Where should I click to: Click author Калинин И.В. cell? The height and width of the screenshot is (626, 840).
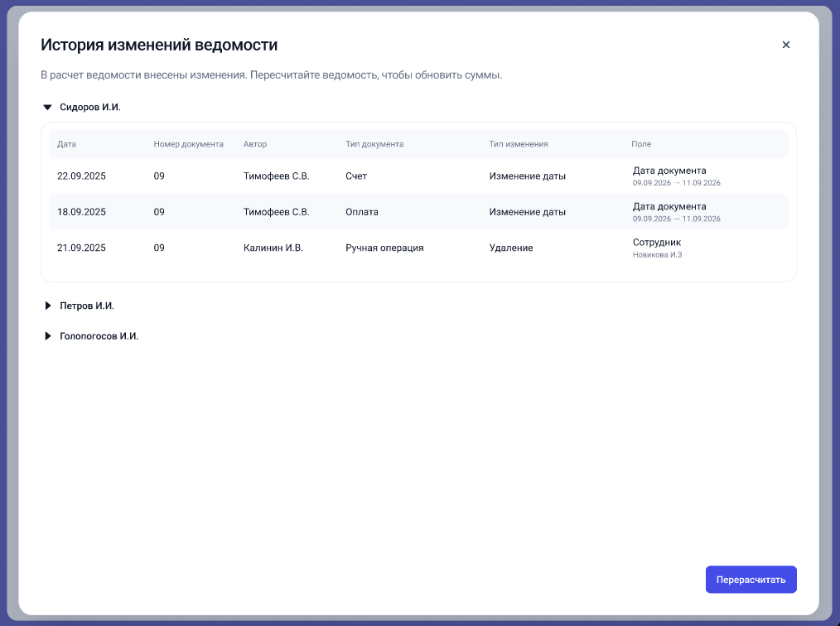(273, 248)
